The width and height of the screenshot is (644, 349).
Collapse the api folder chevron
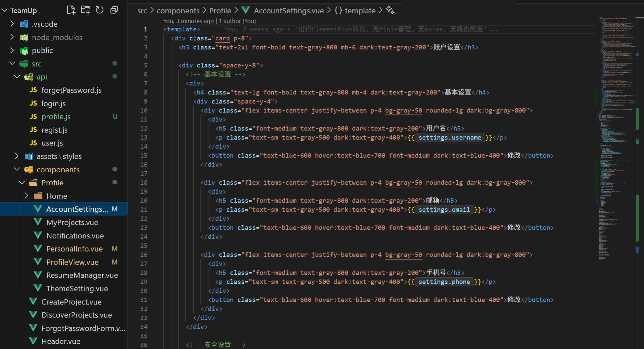17,77
